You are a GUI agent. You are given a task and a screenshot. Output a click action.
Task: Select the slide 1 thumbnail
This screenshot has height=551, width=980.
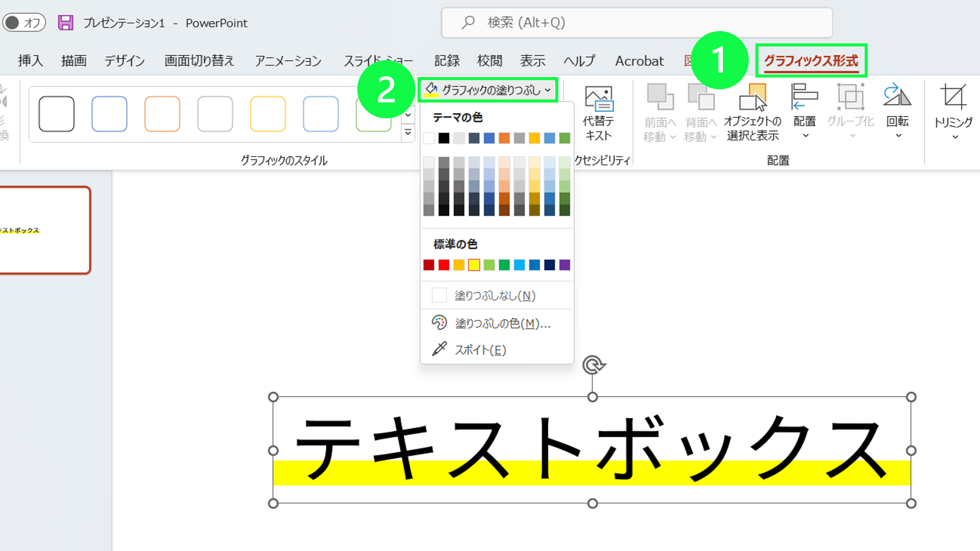click(x=45, y=230)
